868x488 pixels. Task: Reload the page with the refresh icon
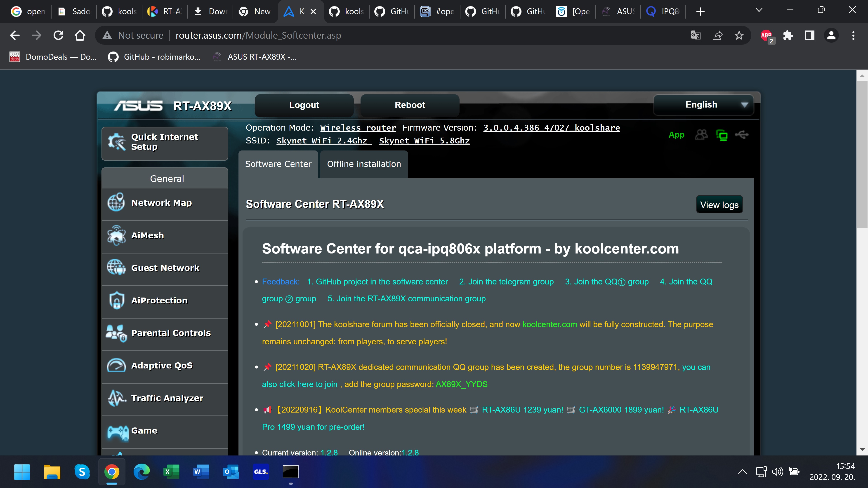58,35
